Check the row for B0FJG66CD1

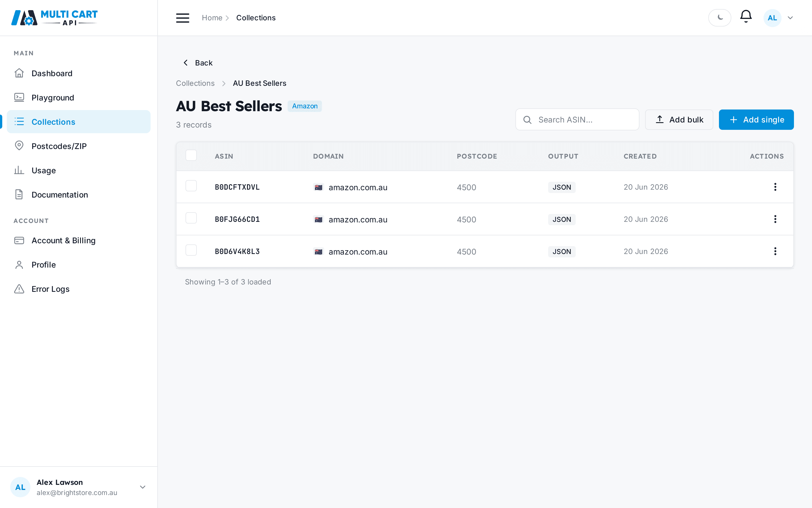(191, 218)
